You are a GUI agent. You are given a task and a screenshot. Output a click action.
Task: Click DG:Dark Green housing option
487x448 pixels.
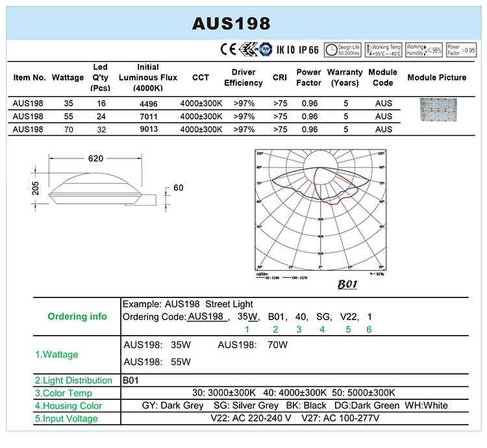[x=367, y=406]
